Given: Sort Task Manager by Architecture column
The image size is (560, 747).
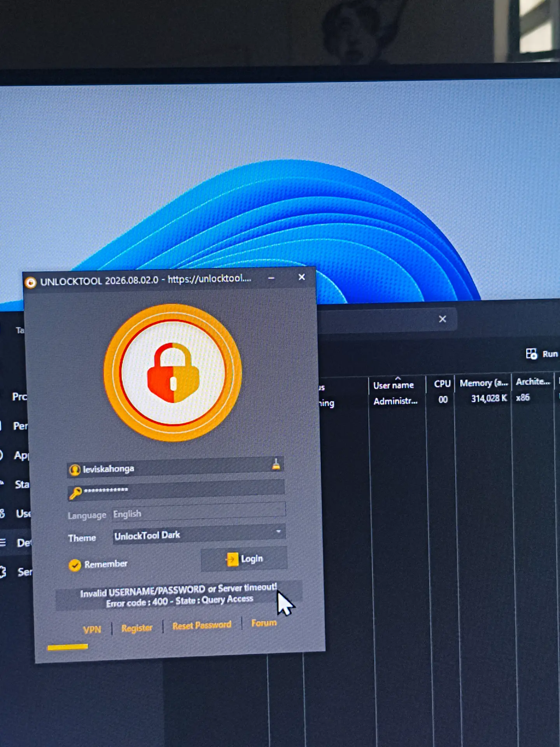Looking at the screenshot, I should [x=533, y=382].
